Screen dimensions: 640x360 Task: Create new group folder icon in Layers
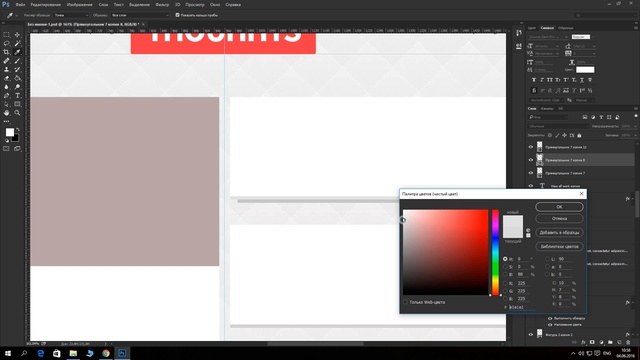pos(610,342)
